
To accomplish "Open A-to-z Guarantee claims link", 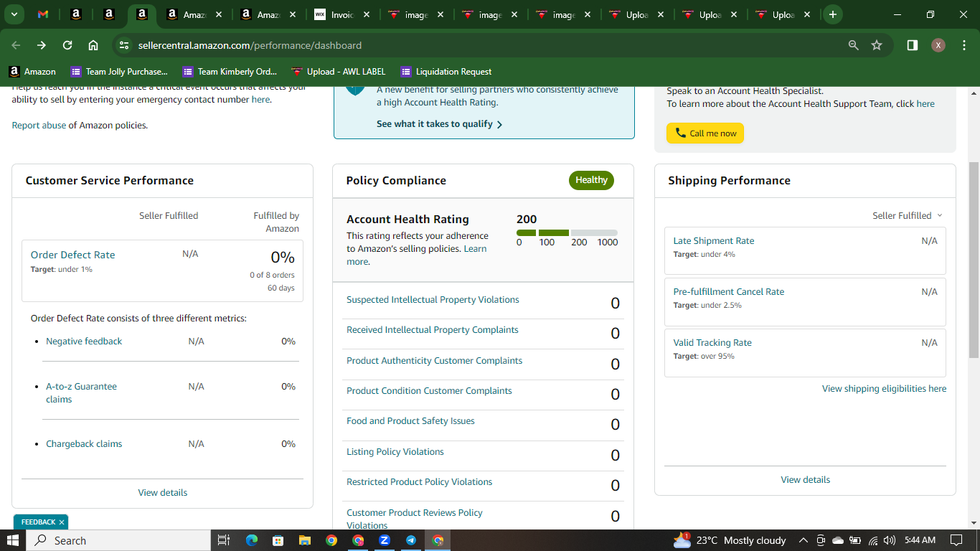I will point(81,392).
